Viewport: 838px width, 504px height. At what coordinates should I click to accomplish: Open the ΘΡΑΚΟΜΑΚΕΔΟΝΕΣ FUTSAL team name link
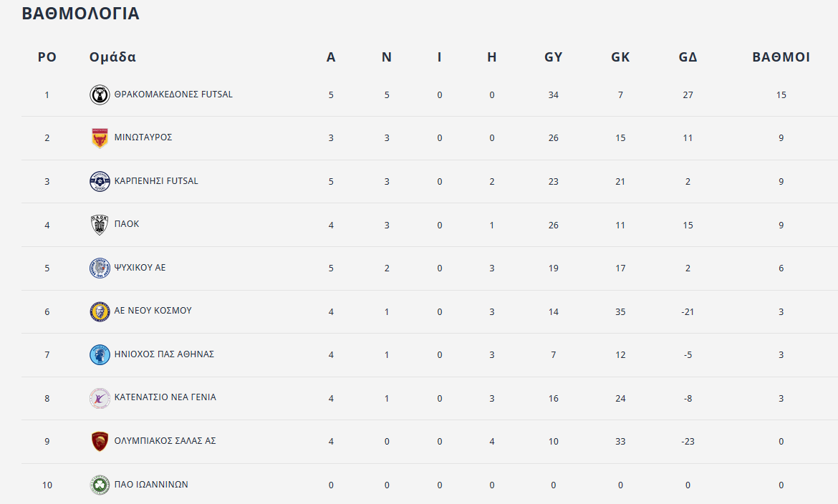pos(173,94)
